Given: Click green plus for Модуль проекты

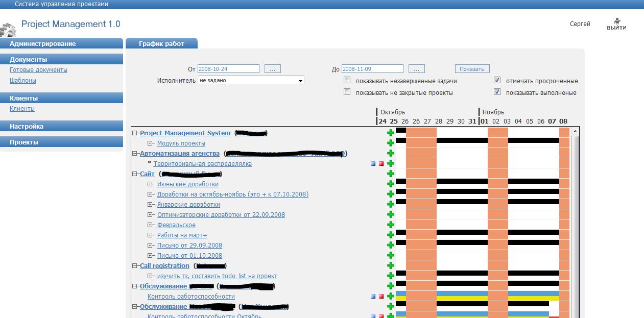Looking at the screenshot, I should pos(391,143).
